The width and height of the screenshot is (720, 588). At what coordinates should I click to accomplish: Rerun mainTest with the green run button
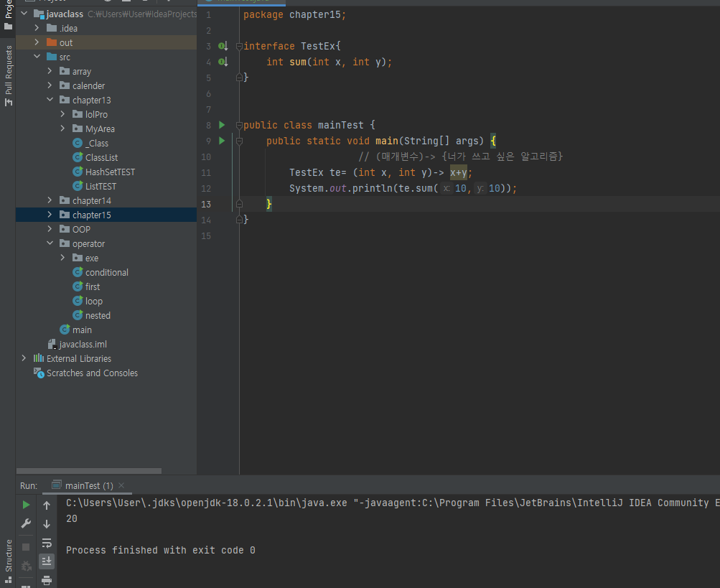(26, 505)
